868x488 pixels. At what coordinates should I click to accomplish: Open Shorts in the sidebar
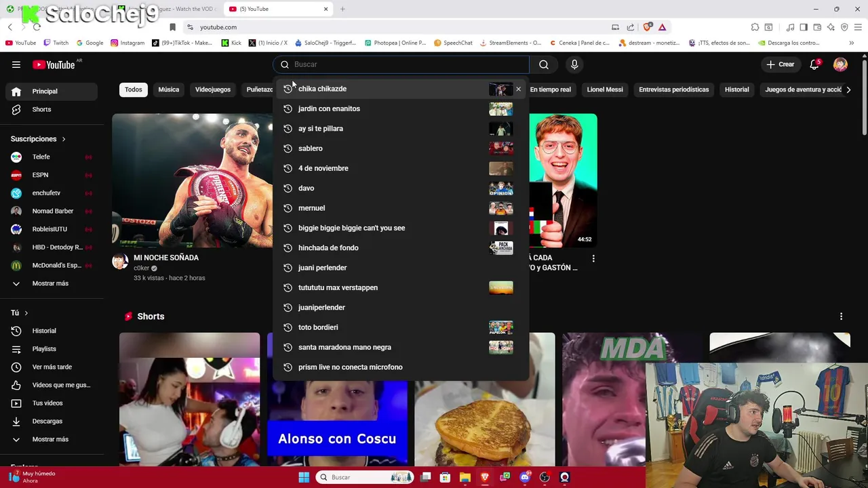click(x=52, y=109)
